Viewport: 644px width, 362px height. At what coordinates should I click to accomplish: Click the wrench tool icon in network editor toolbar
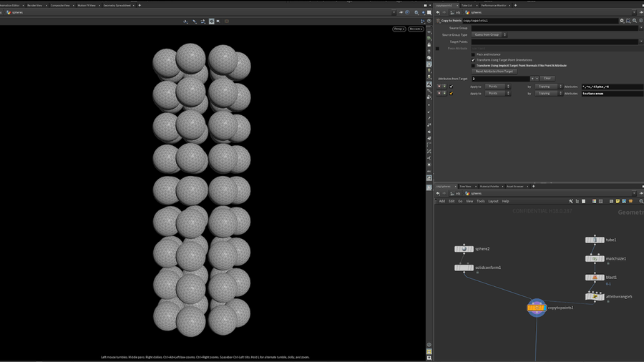pyautogui.click(x=571, y=201)
